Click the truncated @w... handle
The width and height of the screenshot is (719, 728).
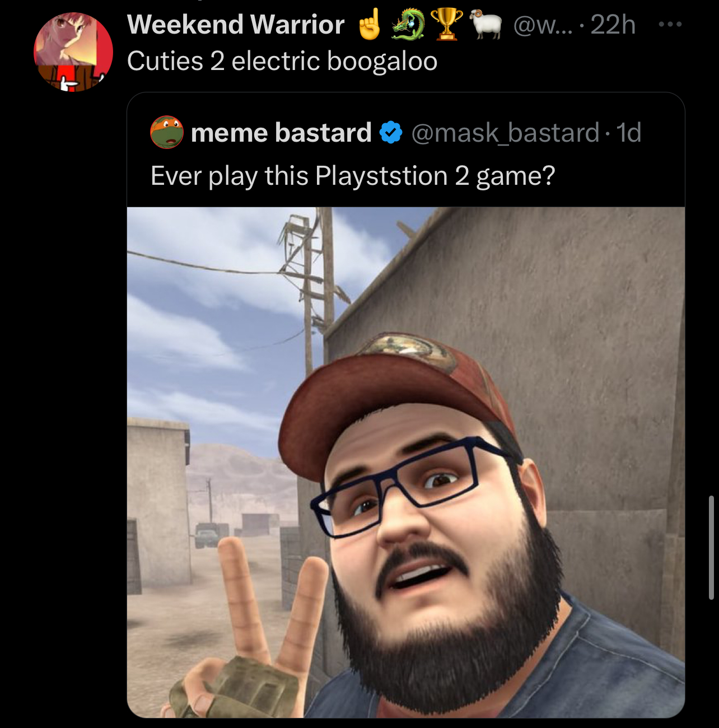click(x=543, y=25)
